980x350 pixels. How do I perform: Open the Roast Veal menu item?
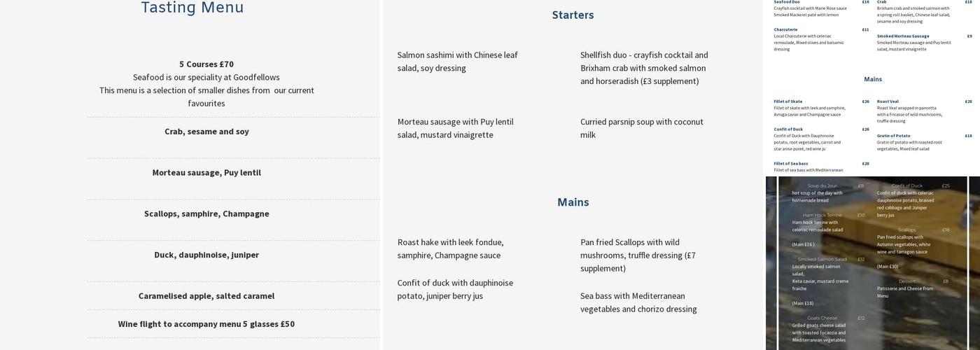pyautogui.click(x=888, y=101)
